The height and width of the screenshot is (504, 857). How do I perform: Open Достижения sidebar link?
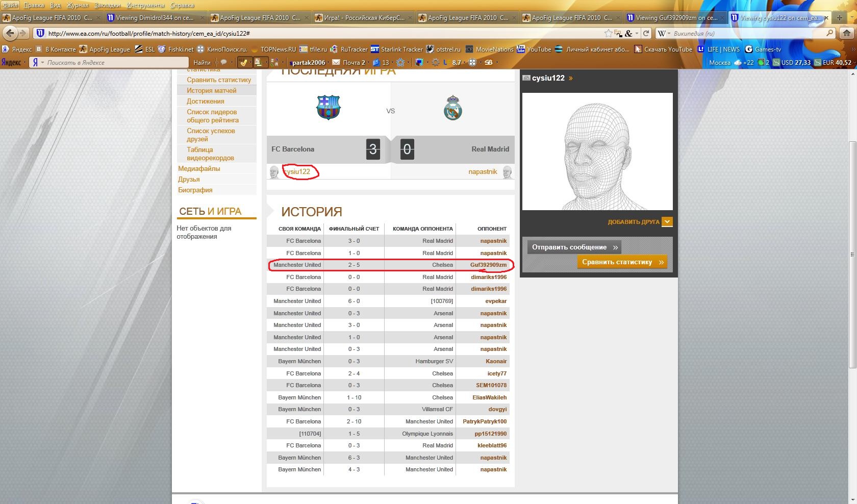(205, 101)
